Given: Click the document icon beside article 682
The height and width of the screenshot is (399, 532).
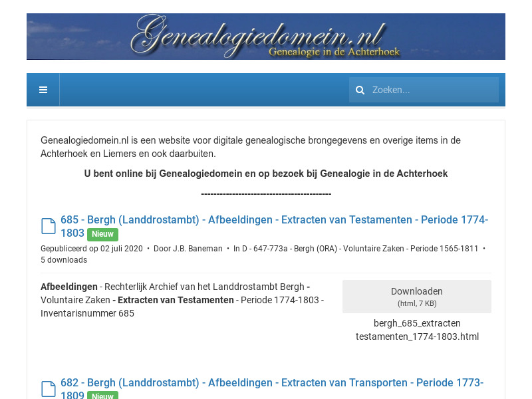Looking at the screenshot, I should pyautogui.click(x=48, y=388).
